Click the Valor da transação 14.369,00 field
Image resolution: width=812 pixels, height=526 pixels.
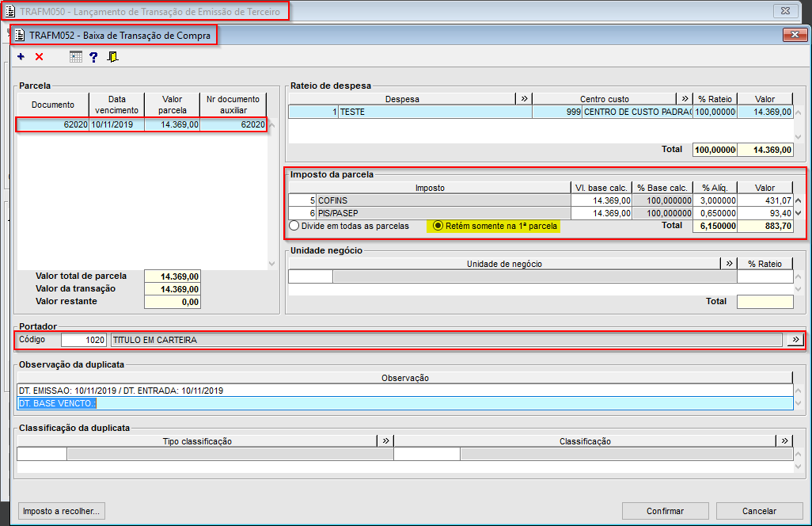pyautogui.click(x=173, y=289)
